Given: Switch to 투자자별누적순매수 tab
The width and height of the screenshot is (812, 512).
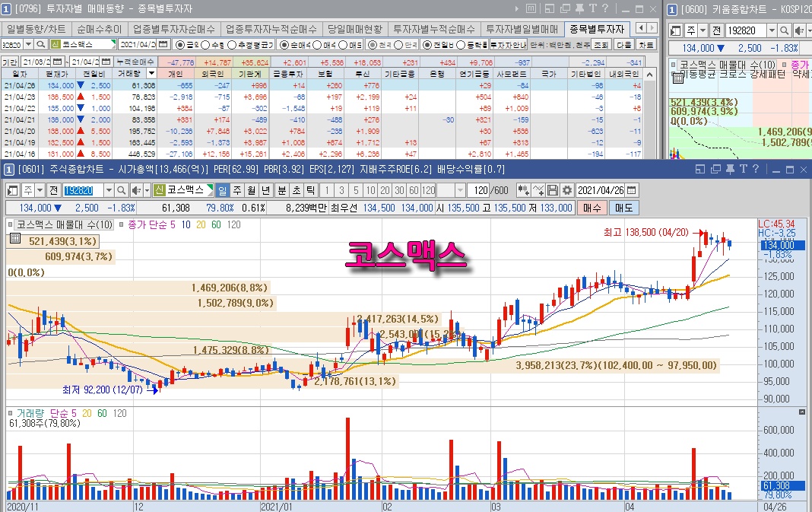Looking at the screenshot, I should point(434,29).
